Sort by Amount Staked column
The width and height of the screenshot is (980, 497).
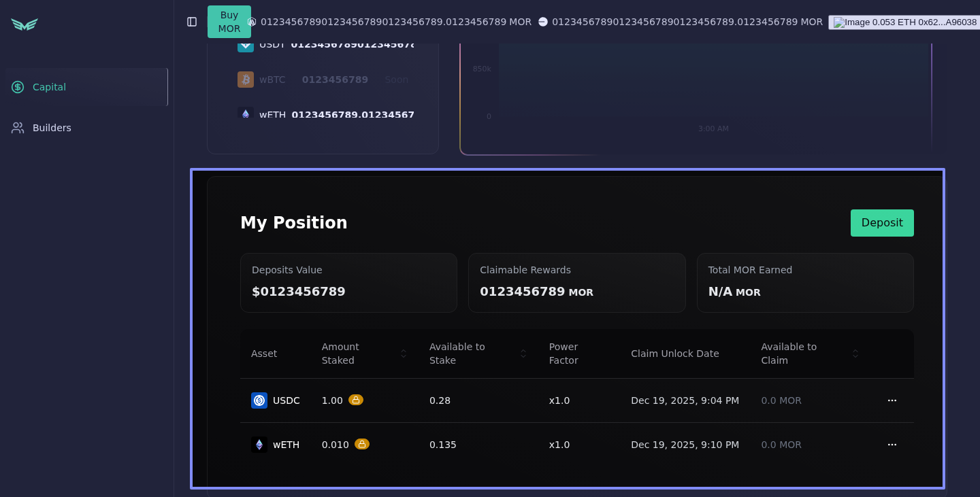pos(404,354)
